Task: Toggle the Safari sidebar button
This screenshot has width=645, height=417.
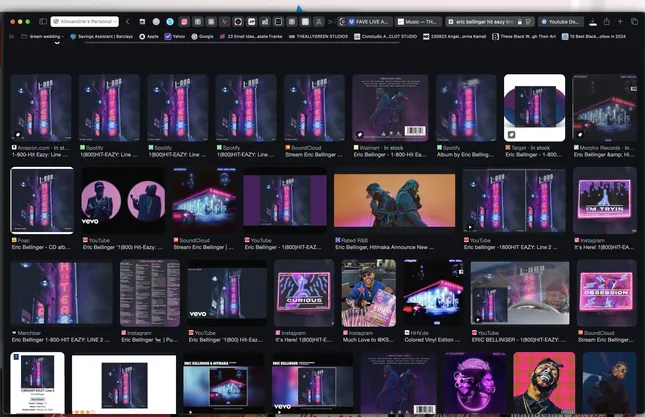Action: pos(43,21)
